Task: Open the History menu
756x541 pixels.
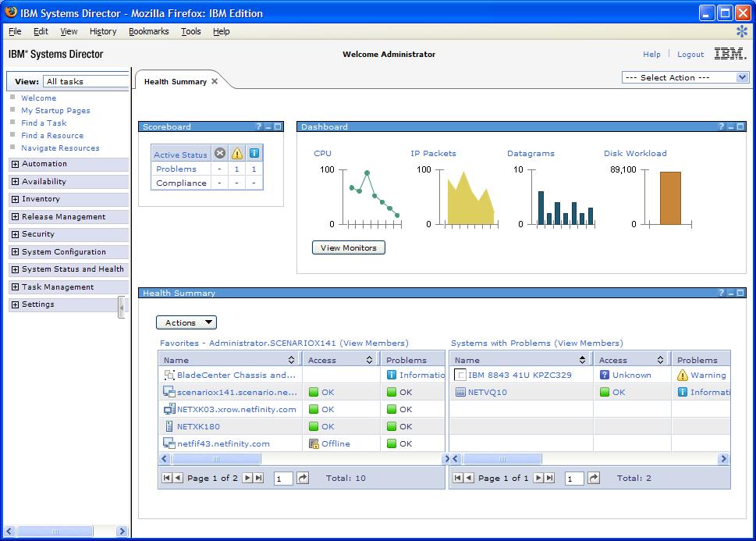Action: [103, 31]
